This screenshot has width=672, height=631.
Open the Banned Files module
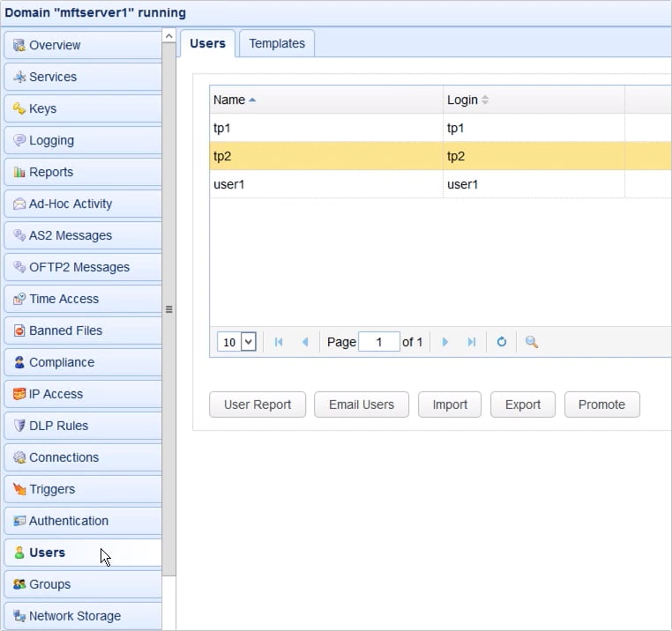(82, 330)
